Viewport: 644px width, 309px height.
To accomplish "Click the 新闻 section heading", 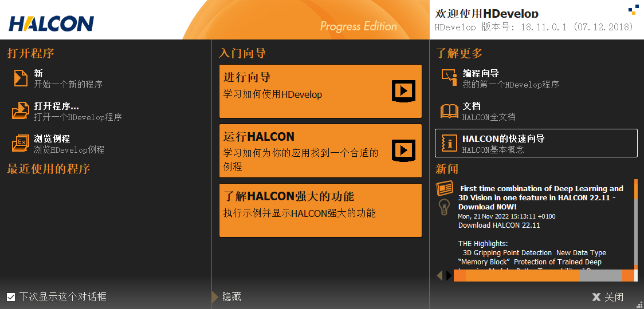I will coord(447,169).
